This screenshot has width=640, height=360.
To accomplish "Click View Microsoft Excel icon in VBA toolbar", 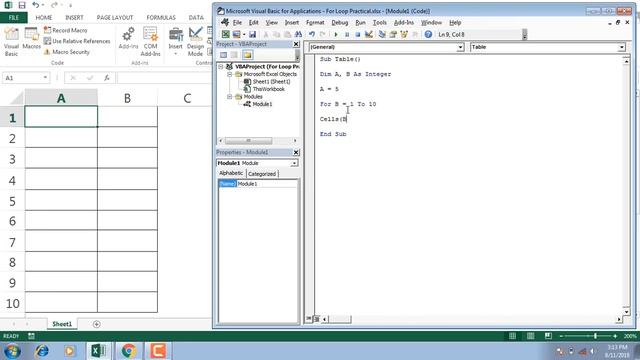I will (226, 35).
